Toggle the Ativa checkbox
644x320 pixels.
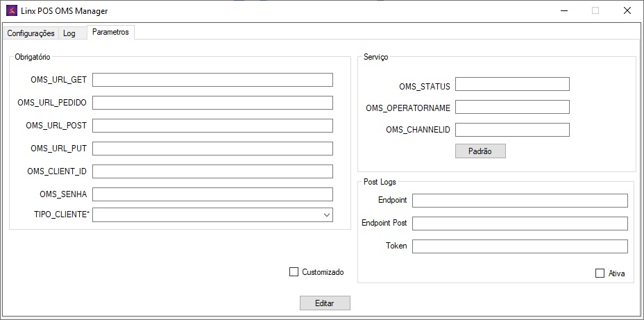[600, 273]
